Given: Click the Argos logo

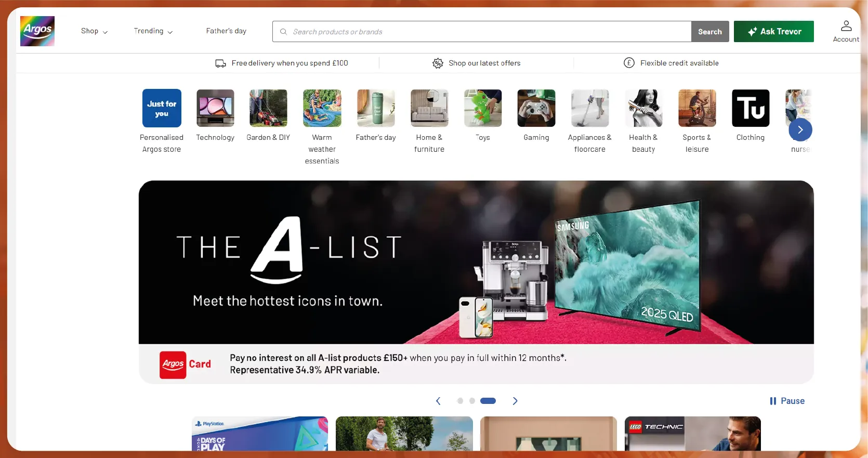Looking at the screenshot, I should point(37,31).
